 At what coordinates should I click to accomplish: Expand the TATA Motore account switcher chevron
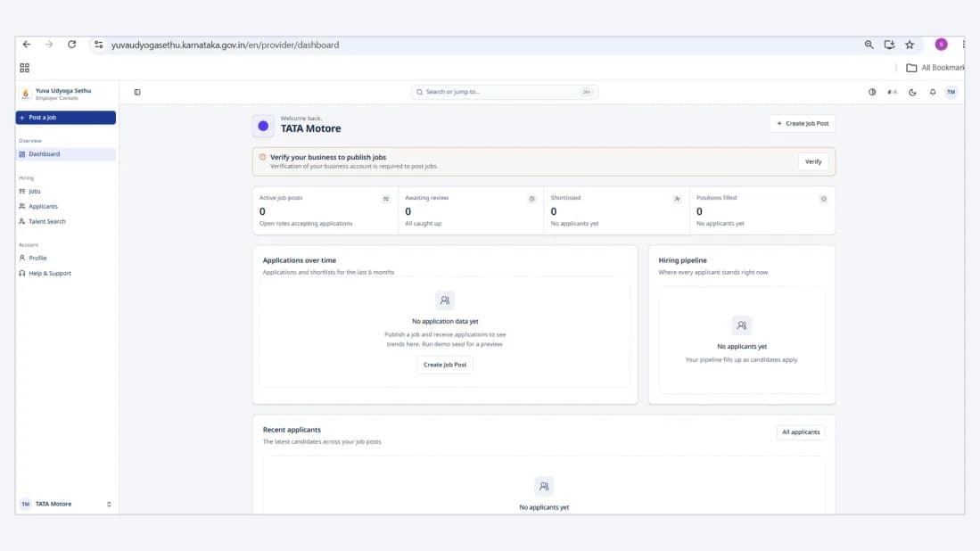pyautogui.click(x=109, y=504)
